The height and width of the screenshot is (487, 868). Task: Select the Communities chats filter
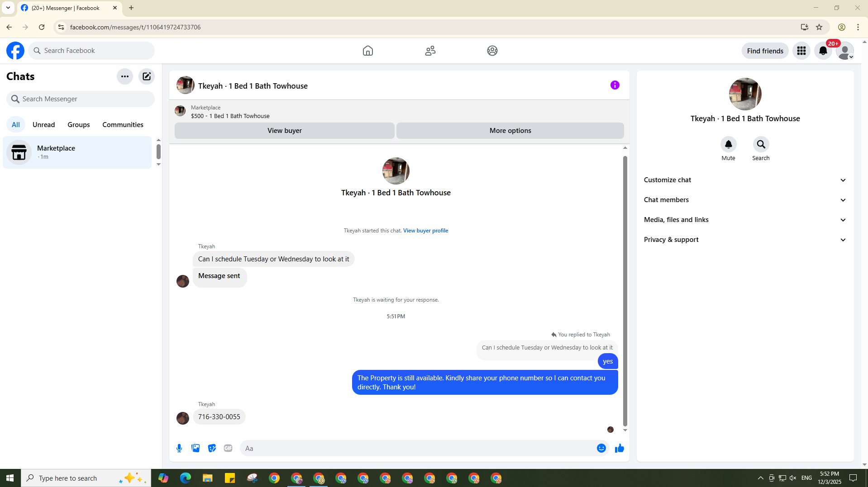click(123, 125)
